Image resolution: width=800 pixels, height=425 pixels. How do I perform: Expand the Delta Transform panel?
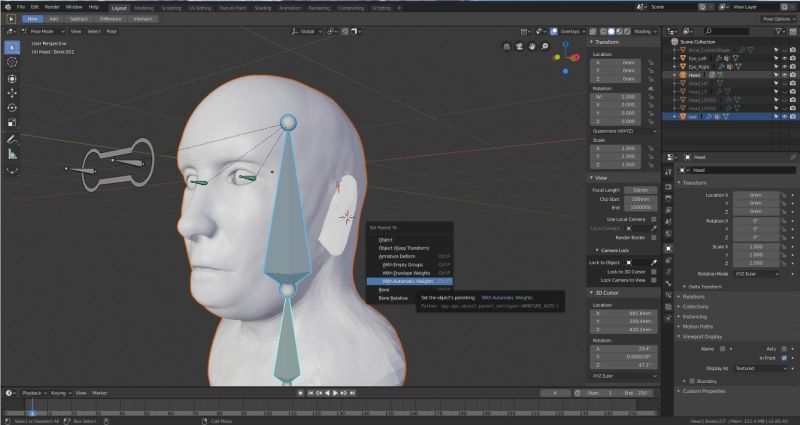tap(705, 287)
